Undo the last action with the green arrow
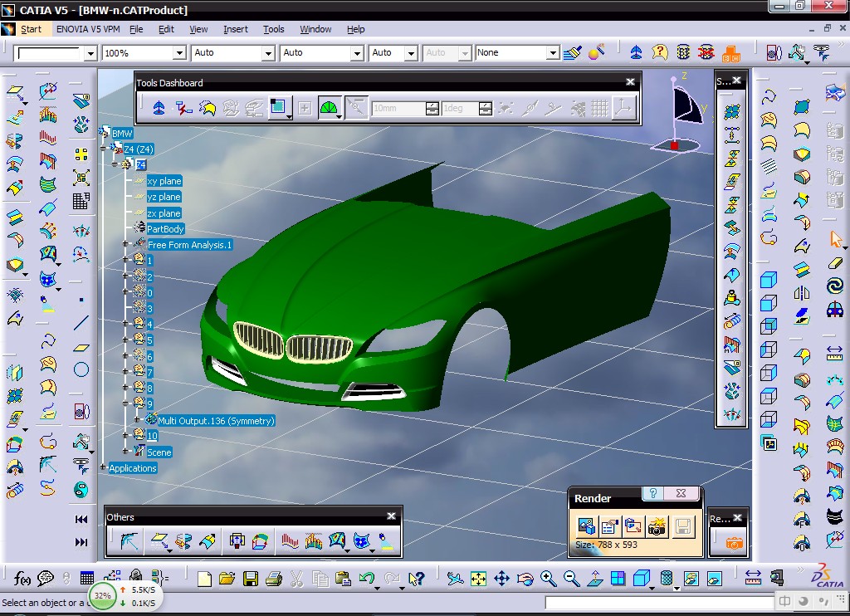Image resolution: width=850 pixels, height=616 pixels. point(367,579)
